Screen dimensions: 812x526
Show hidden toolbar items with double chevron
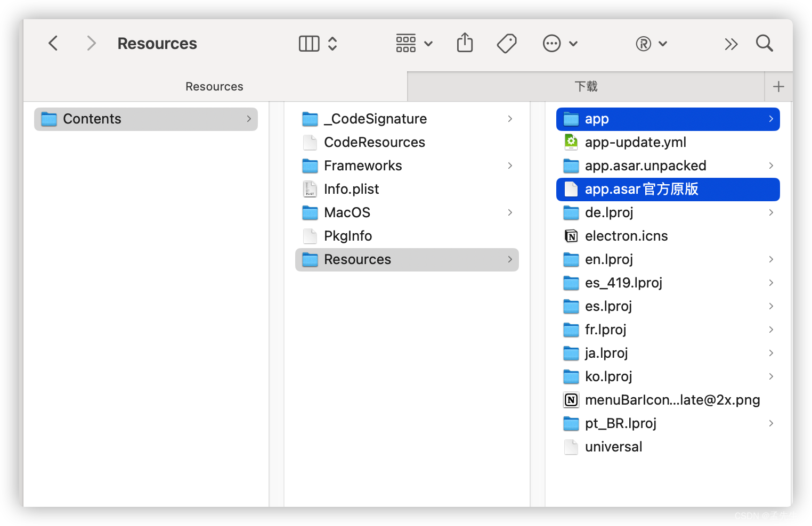731,44
